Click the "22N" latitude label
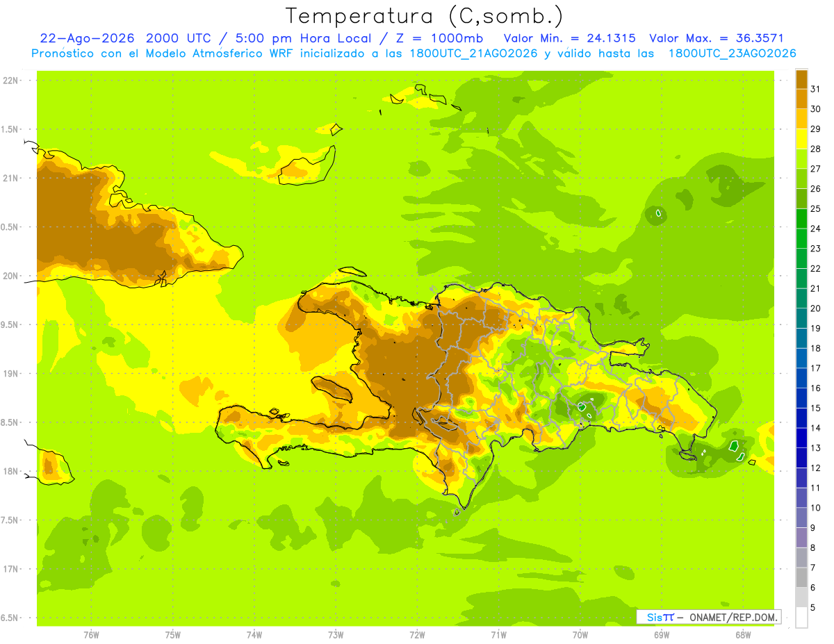This screenshot has height=644, width=834. pyautogui.click(x=10, y=81)
